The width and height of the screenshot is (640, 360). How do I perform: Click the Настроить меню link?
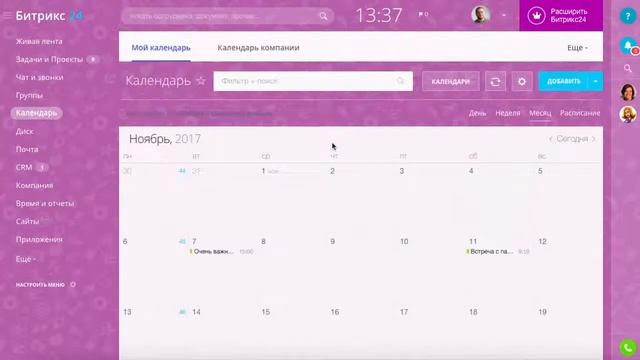(x=40, y=284)
